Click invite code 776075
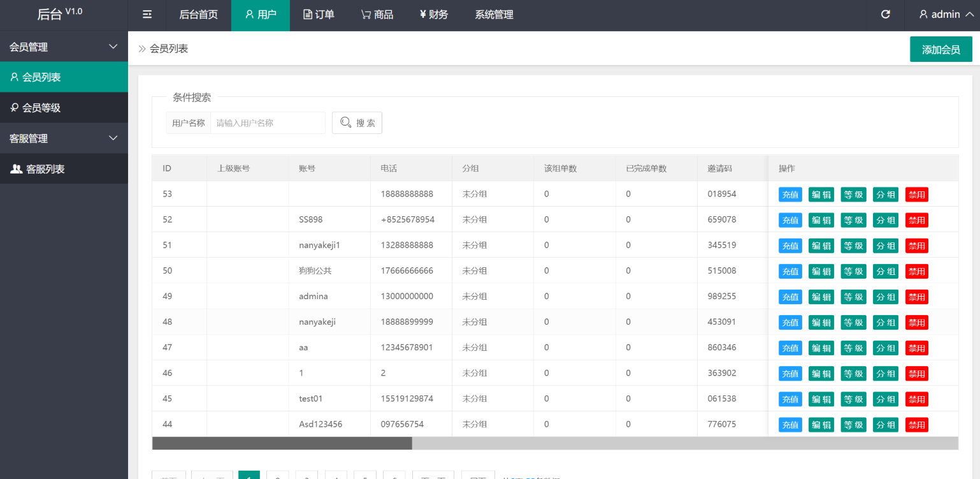 722,424
